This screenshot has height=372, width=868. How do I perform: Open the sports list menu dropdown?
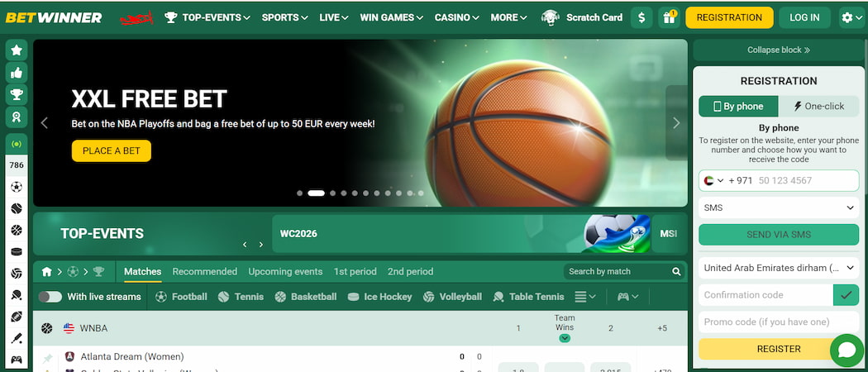point(585,297)
